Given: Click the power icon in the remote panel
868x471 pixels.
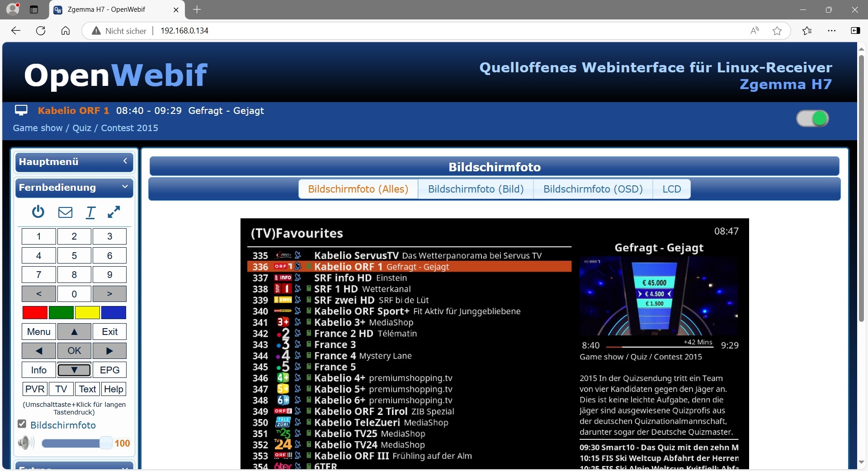Looking at the screenshot, I should coord(38,212).
